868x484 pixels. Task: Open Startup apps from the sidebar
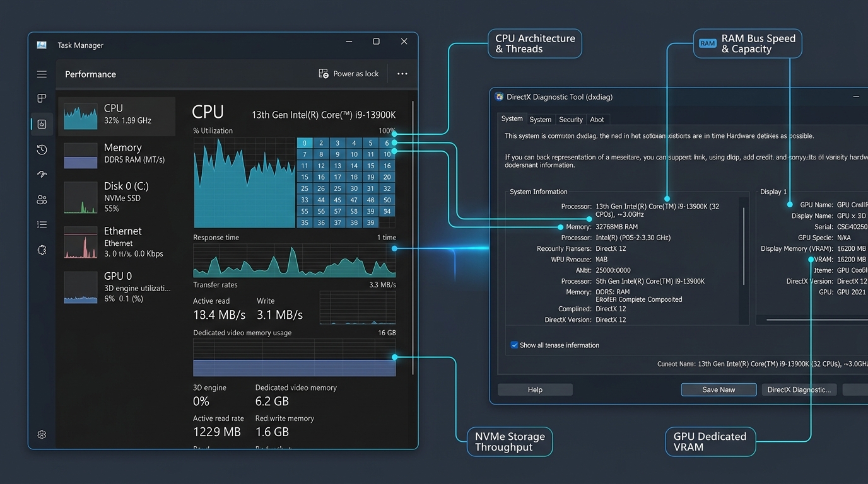42,175
